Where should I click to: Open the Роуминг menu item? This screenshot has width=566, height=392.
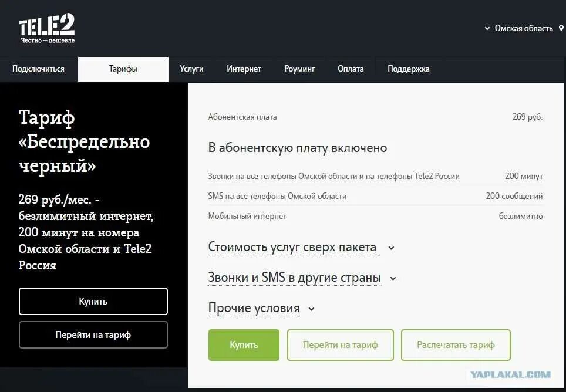[x=299, y=69]
